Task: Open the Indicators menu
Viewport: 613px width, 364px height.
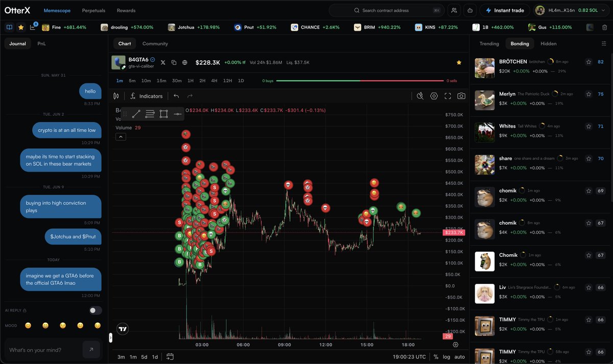Action: click(x=147, y=96)
